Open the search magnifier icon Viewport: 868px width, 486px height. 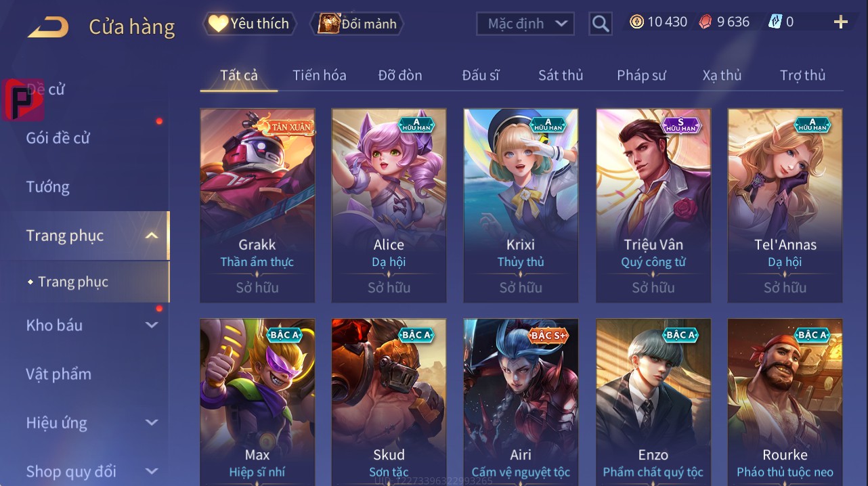click(601, 24)
